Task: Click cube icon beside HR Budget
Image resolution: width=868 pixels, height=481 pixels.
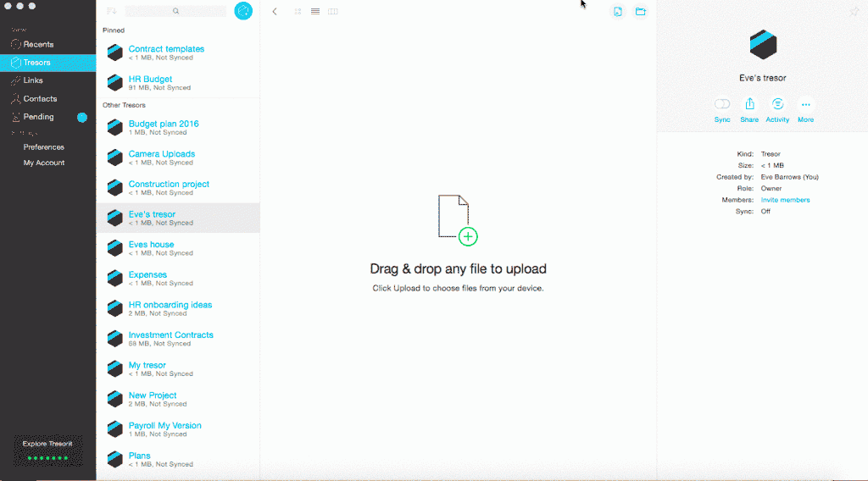Action: (x=114, y=83)
